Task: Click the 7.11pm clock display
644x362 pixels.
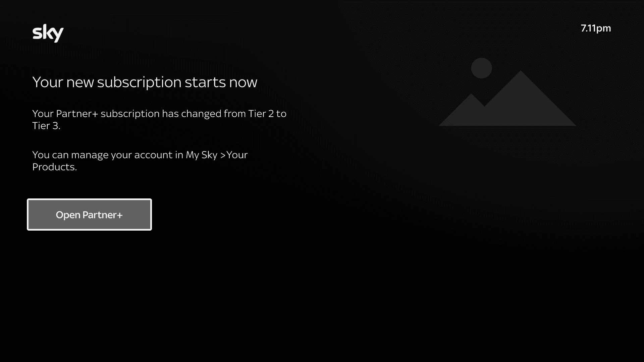Action: [596, 28]
